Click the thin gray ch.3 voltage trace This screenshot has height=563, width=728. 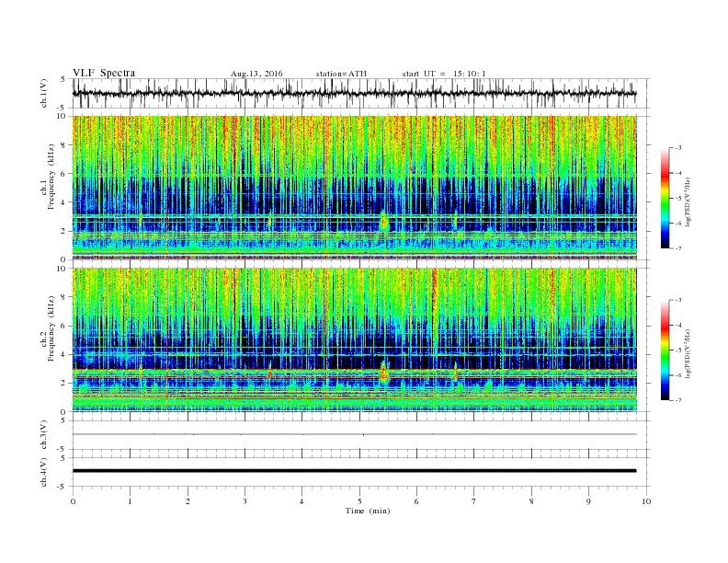point(354,434)
